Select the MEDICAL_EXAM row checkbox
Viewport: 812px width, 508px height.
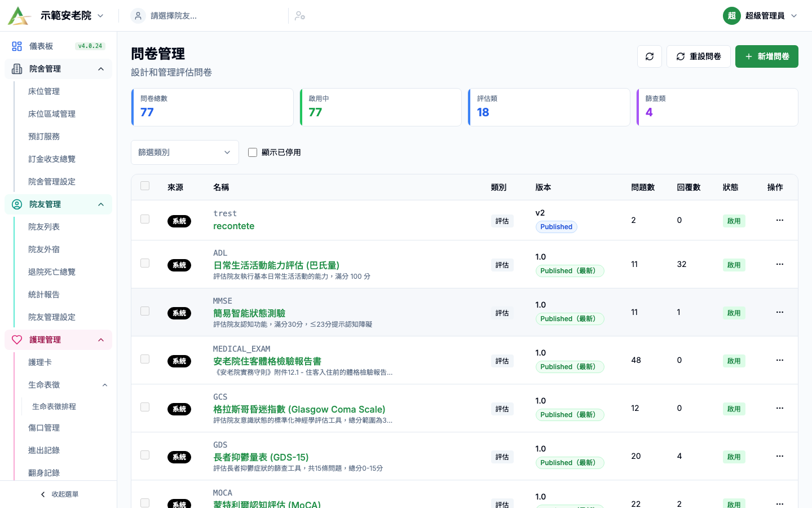[x=145, y=359]
